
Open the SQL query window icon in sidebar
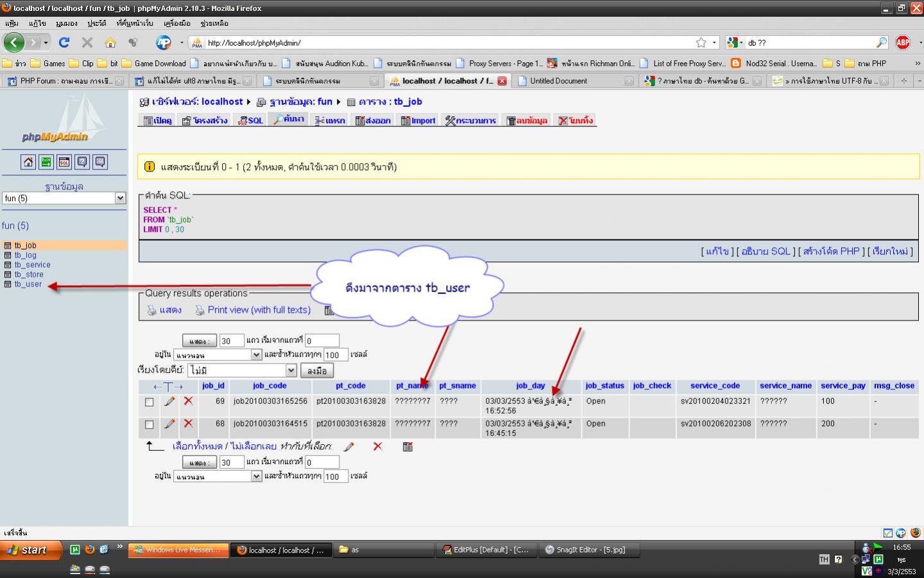[x=64, y=162]
